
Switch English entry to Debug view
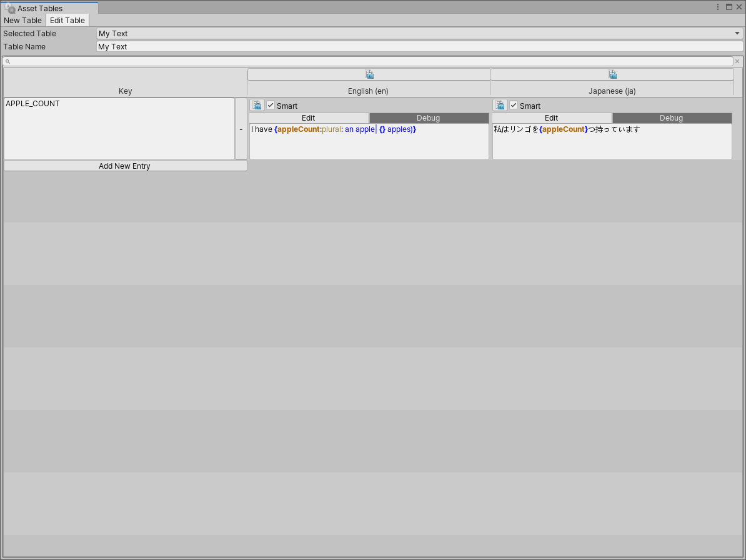pyautogui.click(x=429, y=117)
